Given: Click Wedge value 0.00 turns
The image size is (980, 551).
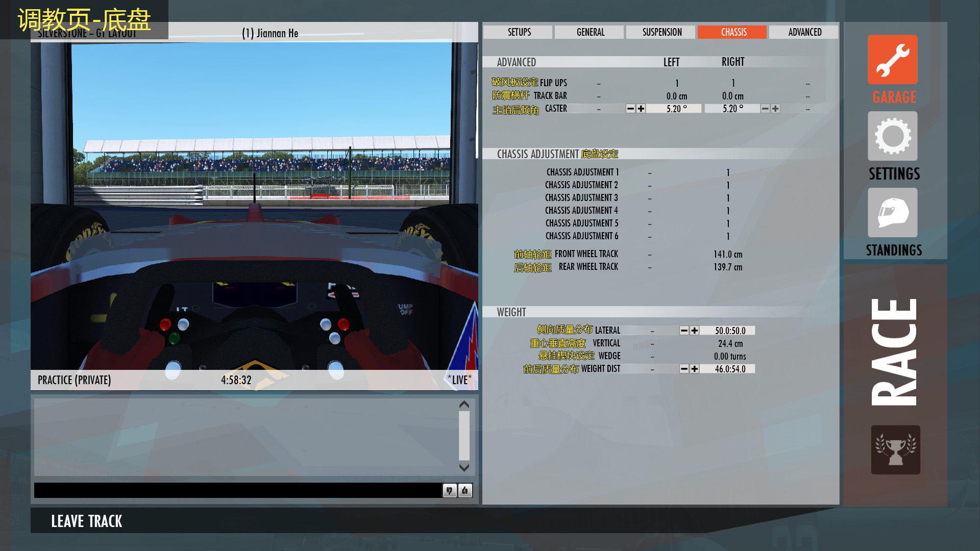Looking at the screenshot, I should coord(730,356).
